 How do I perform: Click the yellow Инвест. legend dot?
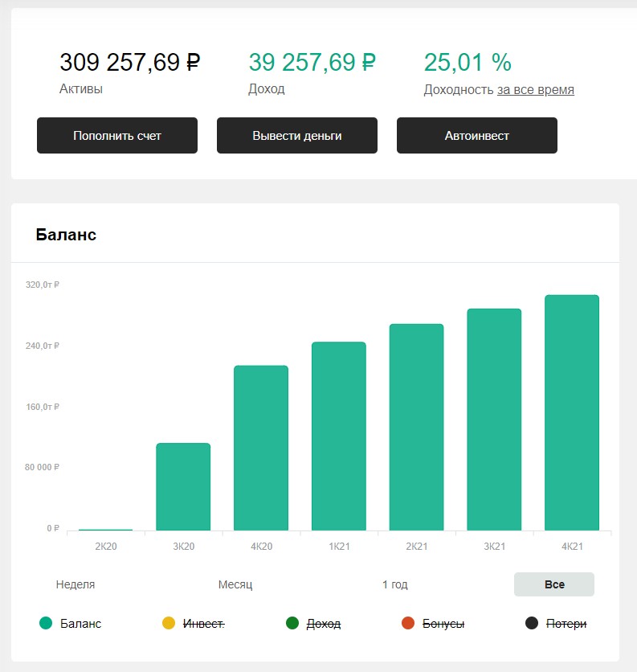(x=169, y=623)
